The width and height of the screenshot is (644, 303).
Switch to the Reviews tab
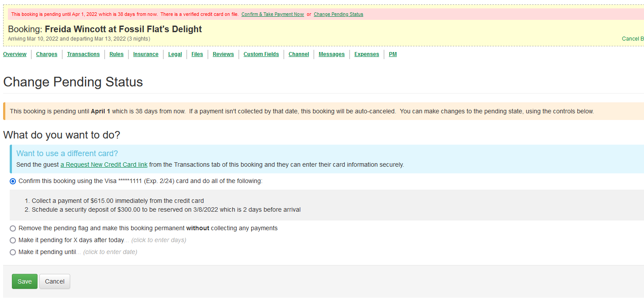coord(223,54)
